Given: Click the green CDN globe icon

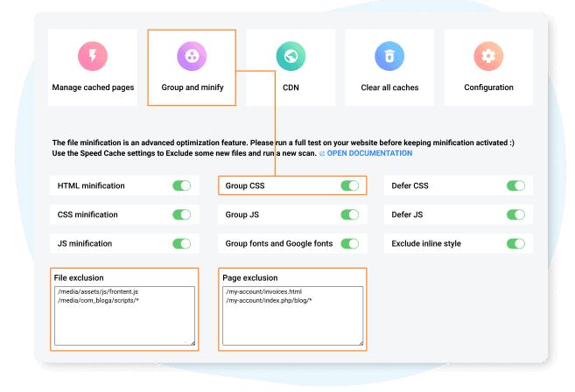Looking at the screenshot, I should click(291, 56).
